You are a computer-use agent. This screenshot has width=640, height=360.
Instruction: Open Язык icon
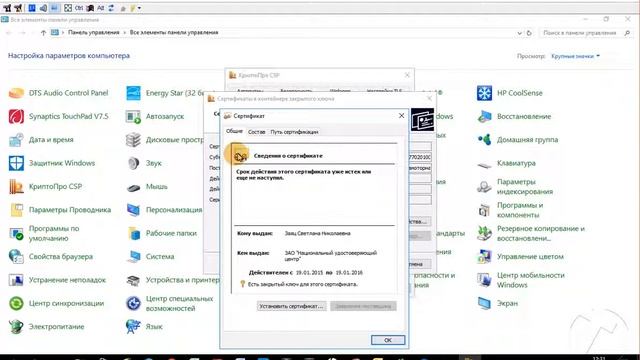(133, 327)
